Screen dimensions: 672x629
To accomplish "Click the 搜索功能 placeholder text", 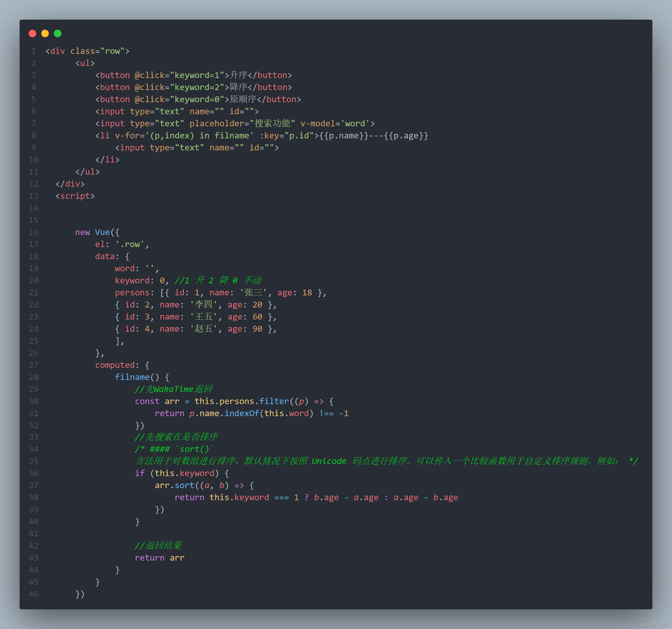I will coord(272,124).
